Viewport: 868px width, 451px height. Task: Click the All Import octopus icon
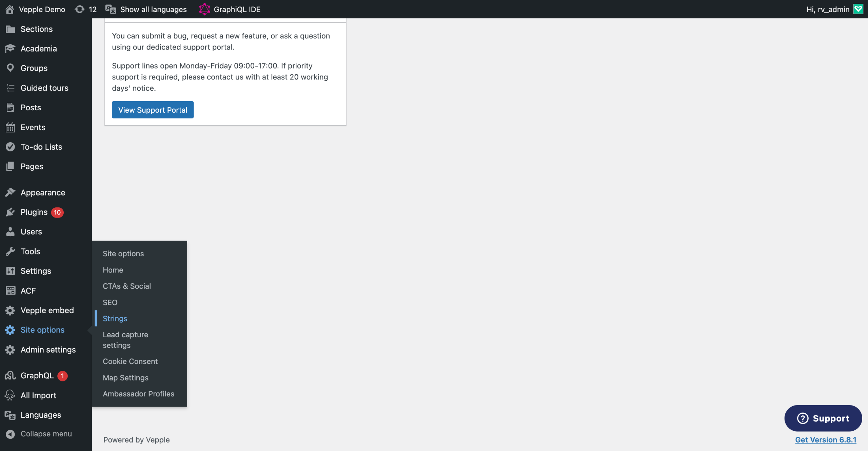point(10,395)
